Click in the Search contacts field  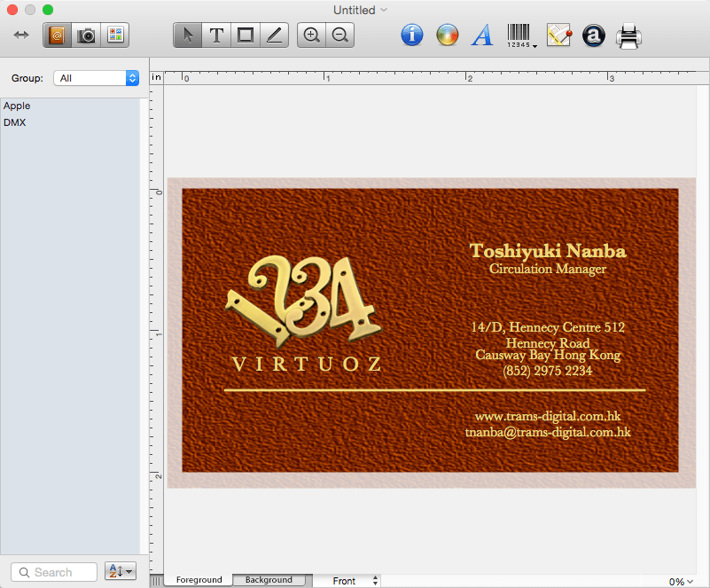coord(54,572)
